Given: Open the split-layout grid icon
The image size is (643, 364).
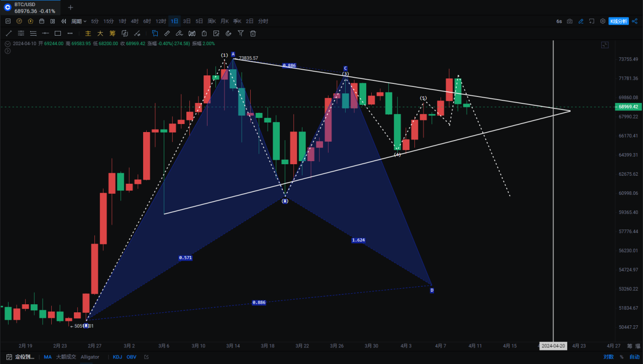Looking at the screenshot, I should (52, 21).
